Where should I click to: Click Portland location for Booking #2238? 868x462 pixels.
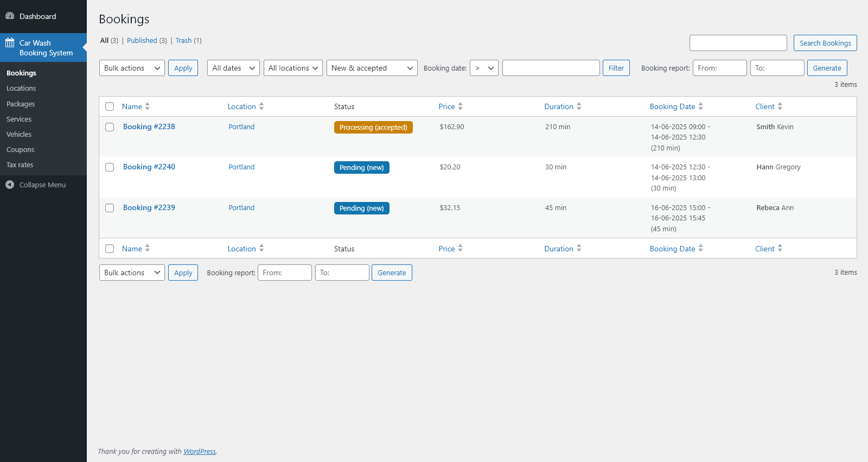coord(241,126)
